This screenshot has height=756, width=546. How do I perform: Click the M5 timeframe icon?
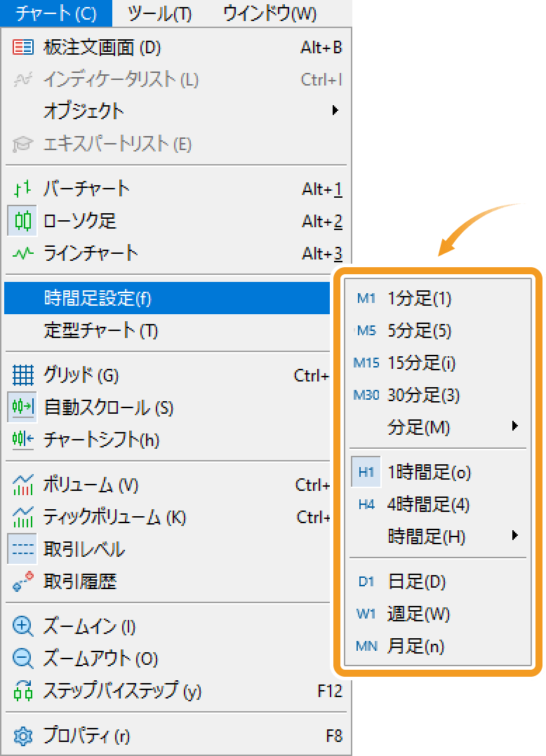366,331
